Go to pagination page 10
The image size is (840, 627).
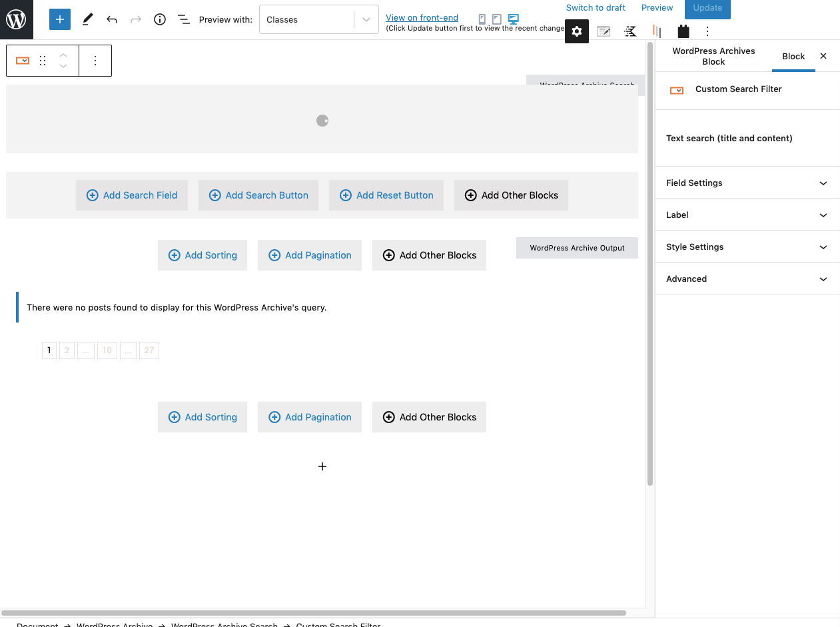[107, 350]
